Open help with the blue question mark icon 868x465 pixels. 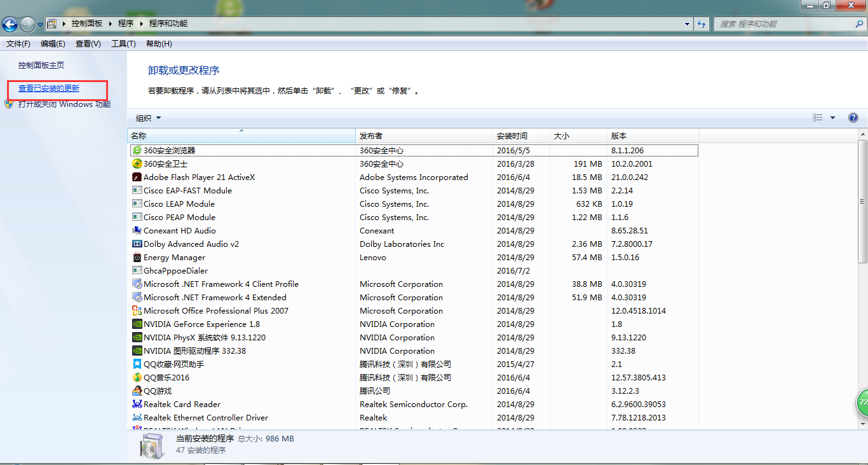click(x=853, y=118)
